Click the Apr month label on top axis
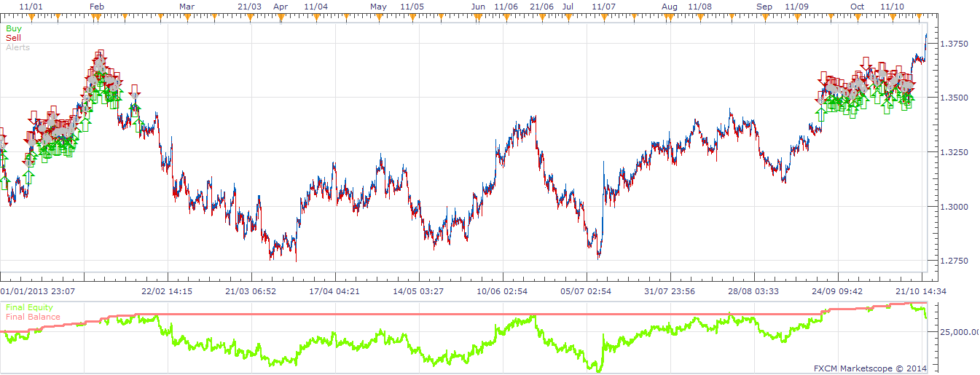 (281, 6)
